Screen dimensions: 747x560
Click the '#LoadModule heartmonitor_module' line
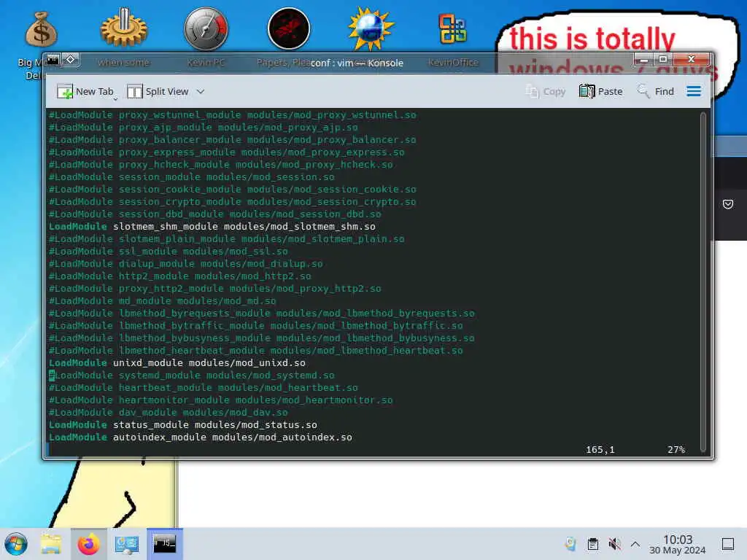tap(221, 400)
